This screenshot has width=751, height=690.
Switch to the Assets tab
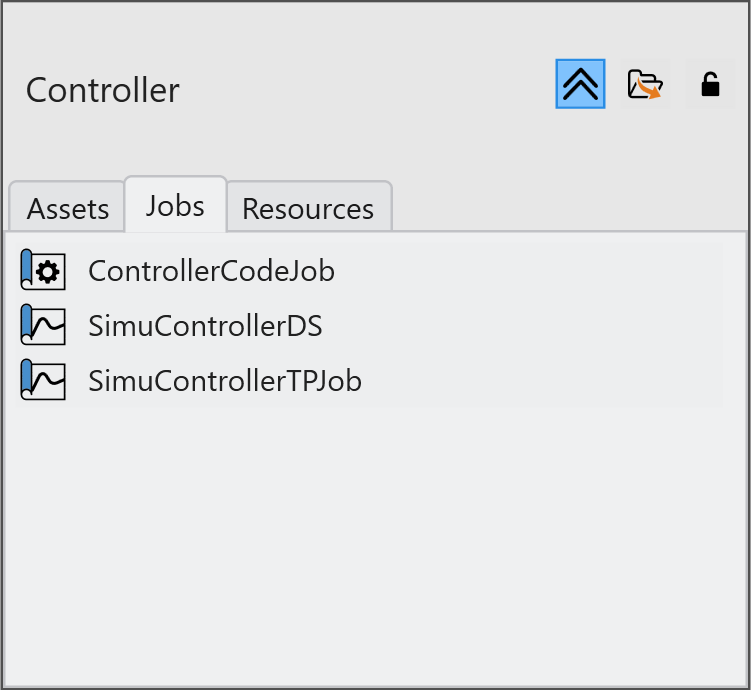point(68,209)
